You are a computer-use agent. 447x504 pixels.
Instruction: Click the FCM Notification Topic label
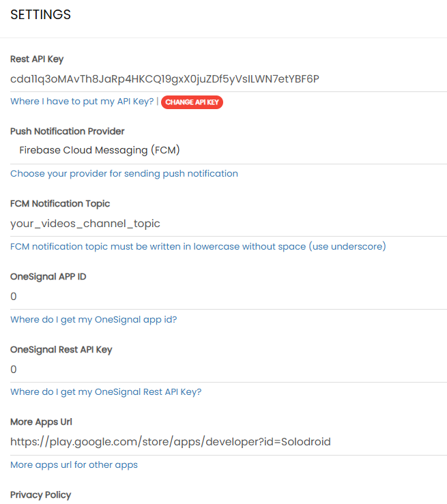click(x=60, y=204)
